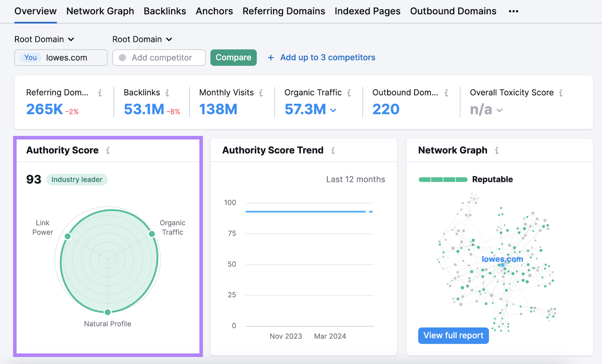602x364 pixels.
Task: Open the Referring Domains info tooltip
Action: coord(100,93)
